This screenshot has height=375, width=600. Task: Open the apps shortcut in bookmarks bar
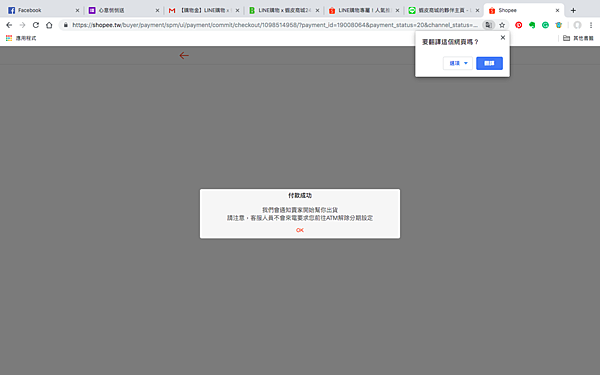[x=21, y=38]
